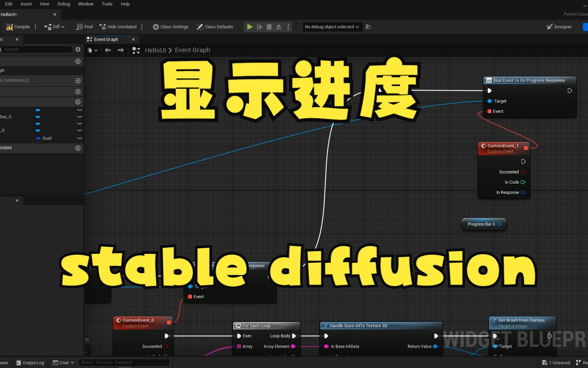Click Succeeded pin on CustomEvent_1
Viewport: 588px width, 368px height.
523,172
